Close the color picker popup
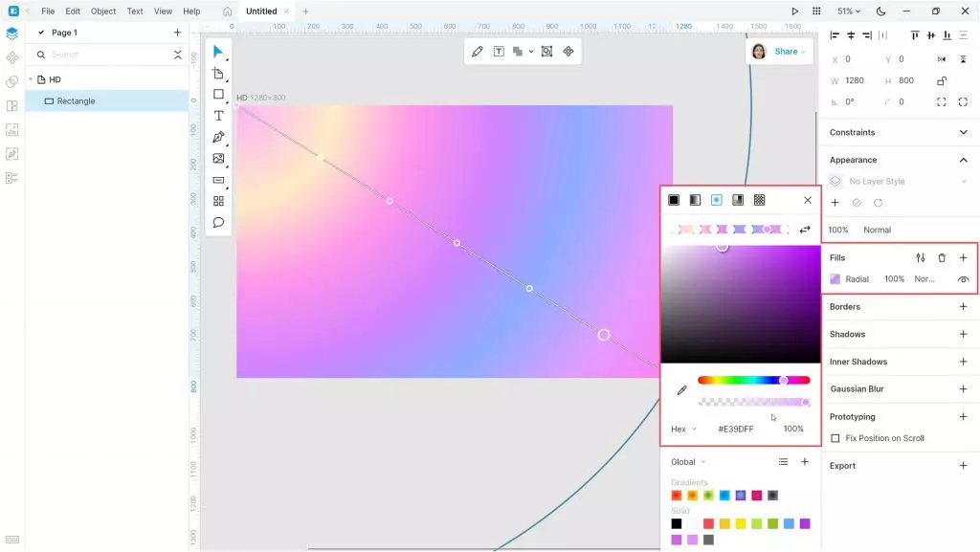This screenshot has width=980, height=552. pos(808,200)
